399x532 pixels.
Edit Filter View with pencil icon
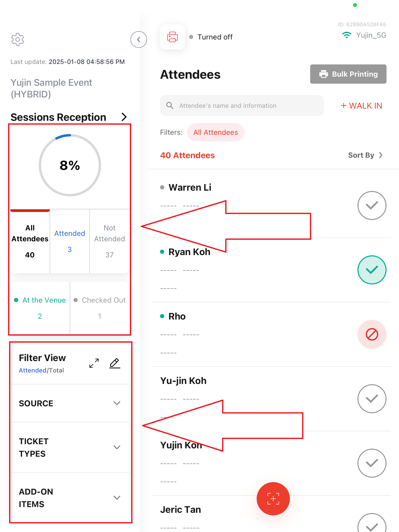(x=115, y=363)
